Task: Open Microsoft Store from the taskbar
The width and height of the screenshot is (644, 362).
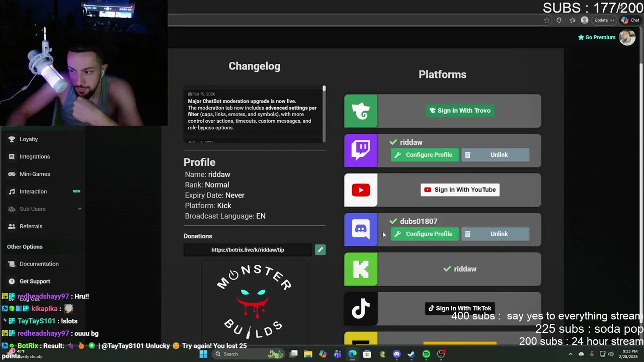Action: coord(367,354)
